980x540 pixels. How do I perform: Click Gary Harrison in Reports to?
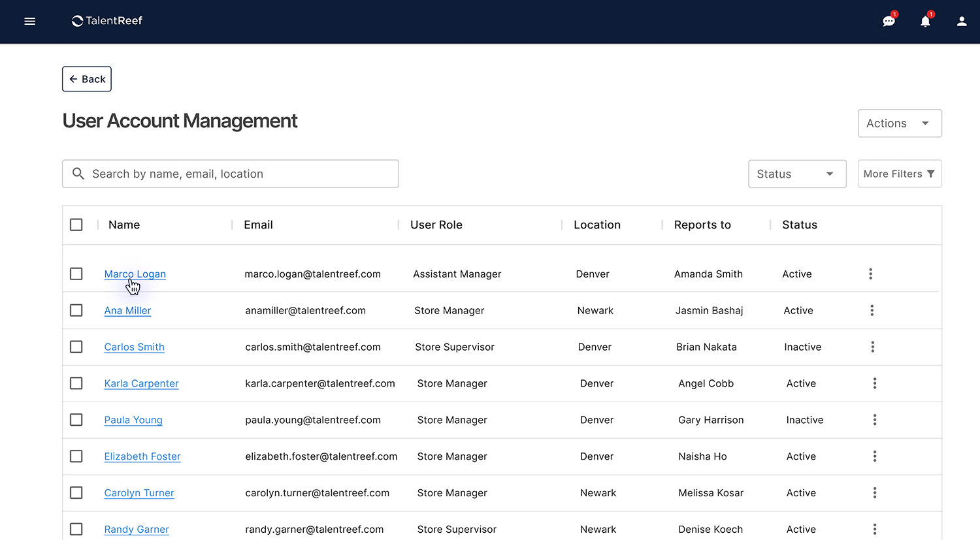click(711, 421)
